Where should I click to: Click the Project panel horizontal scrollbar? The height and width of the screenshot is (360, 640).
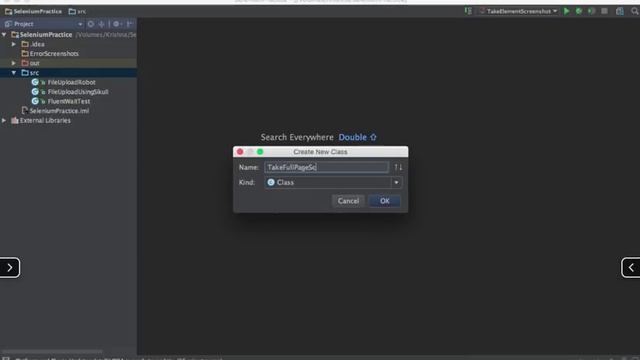pos(52,351)
